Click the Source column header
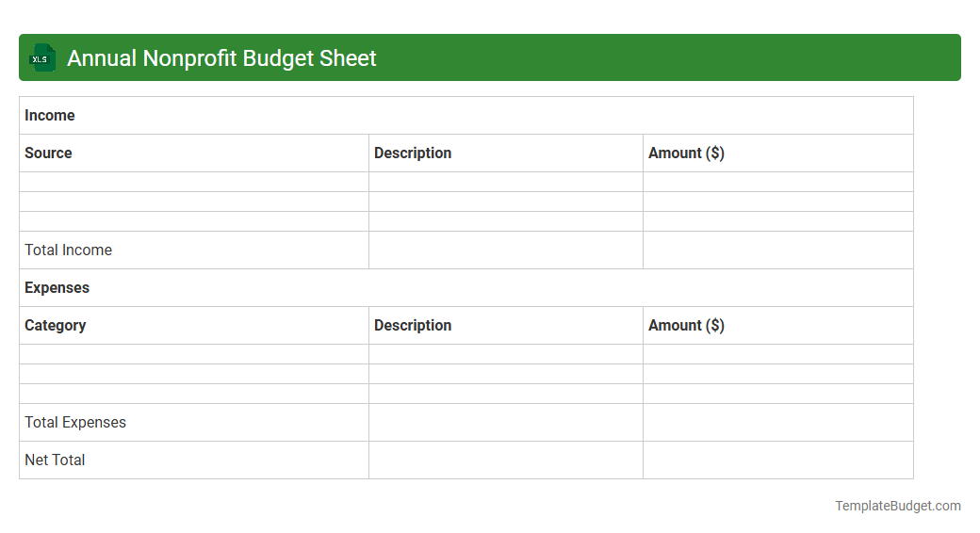The height and width of the screenshot is (533, 980). [48, 153]
